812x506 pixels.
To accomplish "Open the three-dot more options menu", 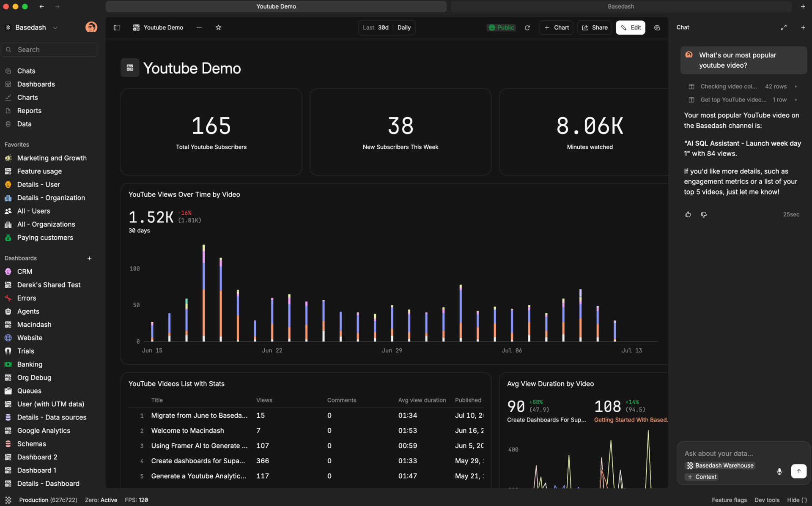I will [x=199, y=27].
